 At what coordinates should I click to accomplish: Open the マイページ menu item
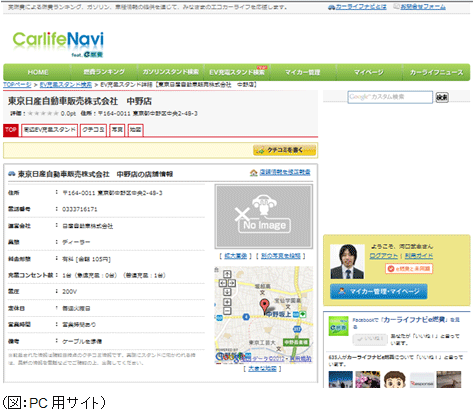368,72
